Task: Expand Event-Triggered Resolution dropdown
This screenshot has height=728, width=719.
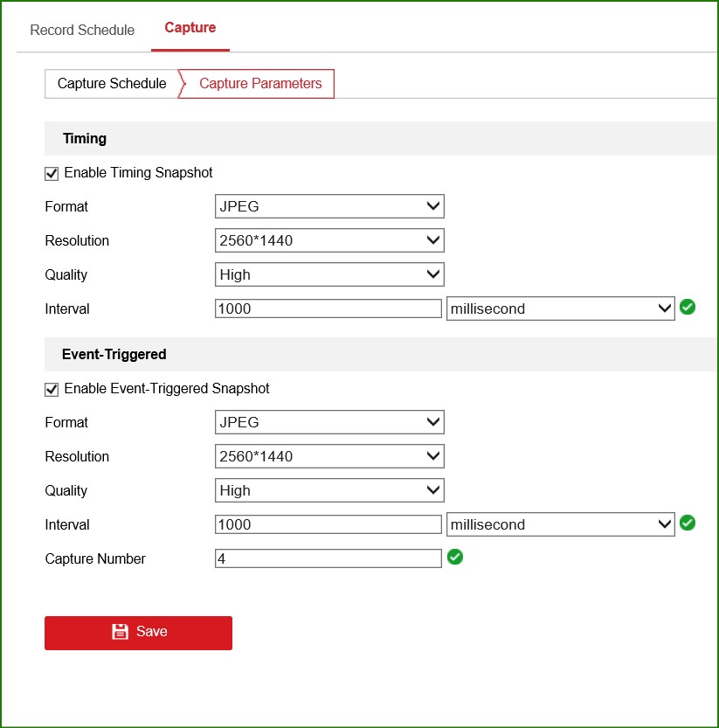Action: pos(329,456)
